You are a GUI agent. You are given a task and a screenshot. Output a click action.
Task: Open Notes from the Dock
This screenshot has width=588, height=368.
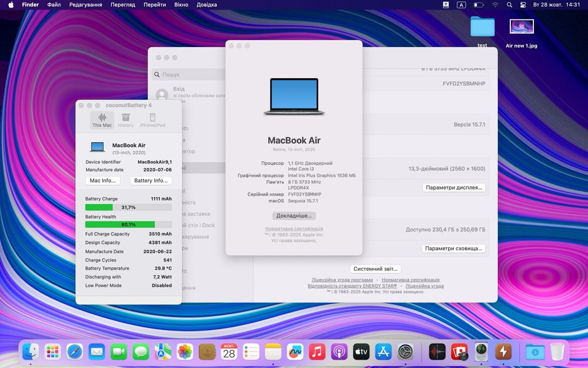[273, 352]
